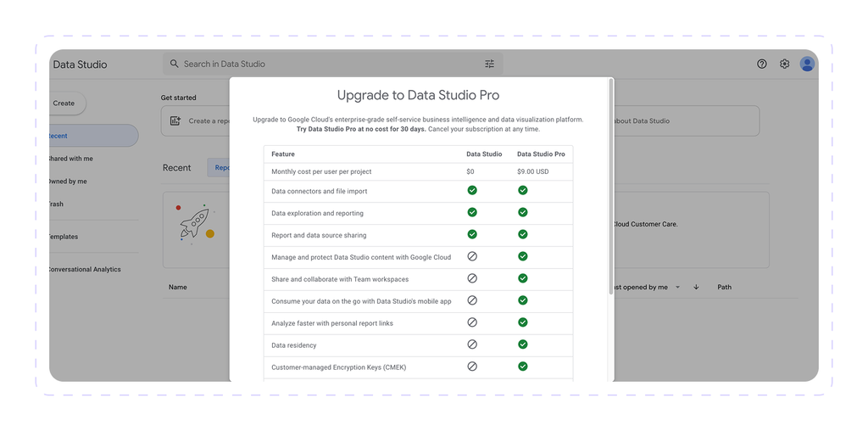Screen dimensions: 868x431
Task: Click the Recent section heading
Action: [176, 168]
